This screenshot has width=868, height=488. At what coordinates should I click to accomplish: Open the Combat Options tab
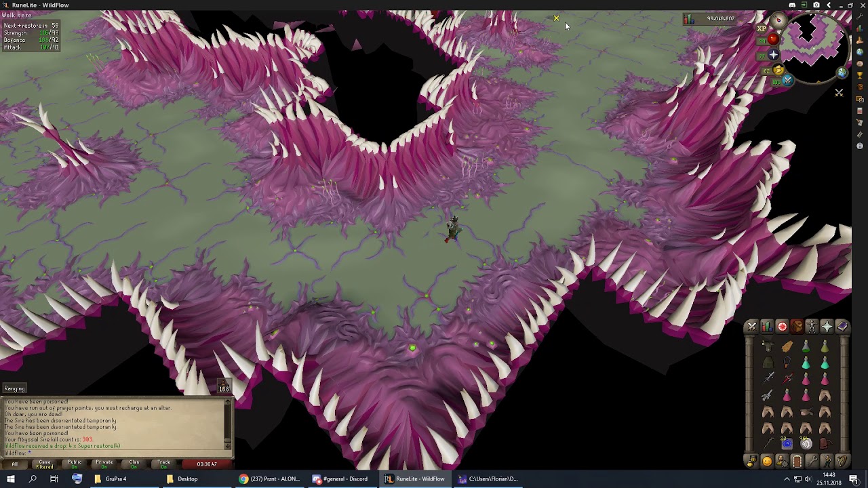click(752, 326)
